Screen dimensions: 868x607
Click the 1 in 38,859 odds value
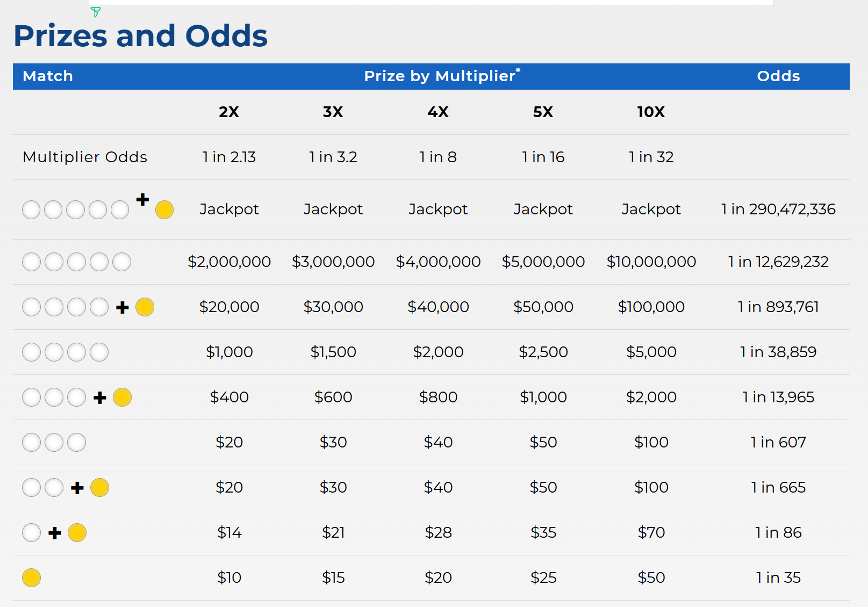coord(778,352)
